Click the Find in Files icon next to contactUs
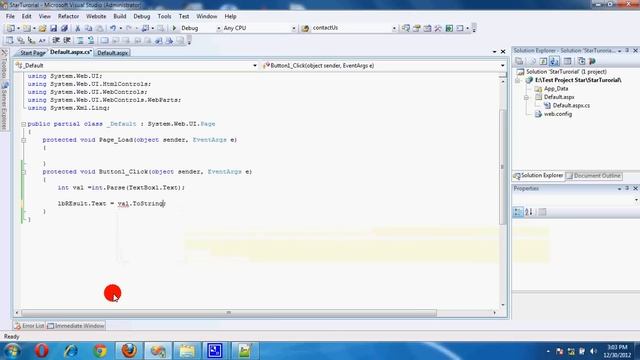This screenshot has height=360, width=640. pyautogui.click(x=305, y=28)
